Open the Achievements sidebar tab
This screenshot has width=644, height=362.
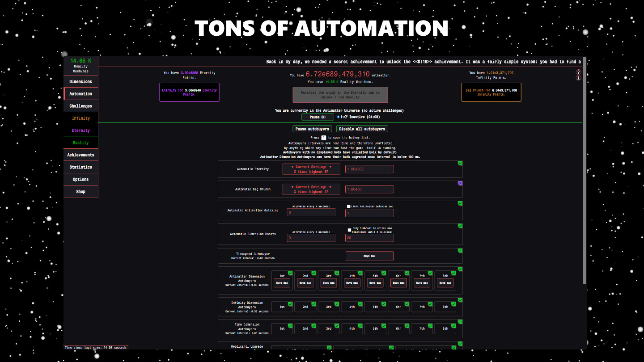80,155
